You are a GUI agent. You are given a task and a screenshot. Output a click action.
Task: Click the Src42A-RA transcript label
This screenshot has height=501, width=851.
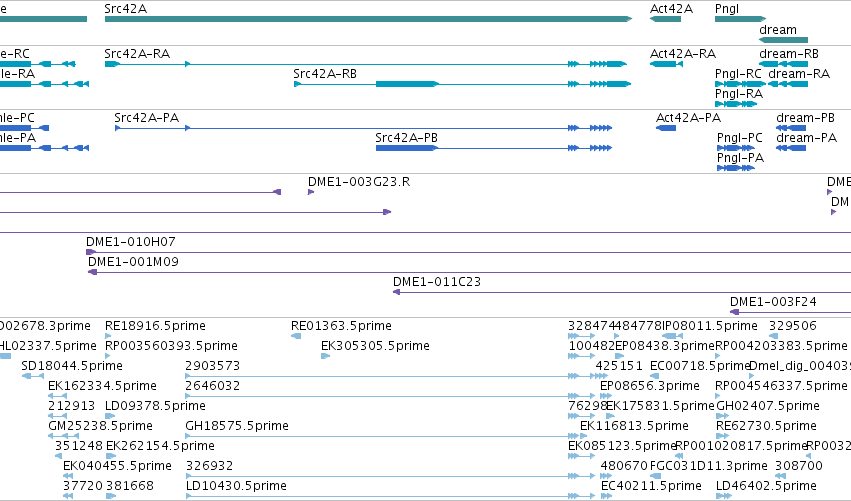click(137, 54)
